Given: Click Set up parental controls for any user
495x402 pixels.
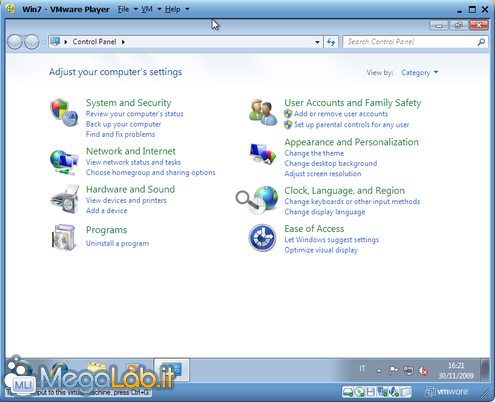Looking at the screenshot, I should click(351, 125).
